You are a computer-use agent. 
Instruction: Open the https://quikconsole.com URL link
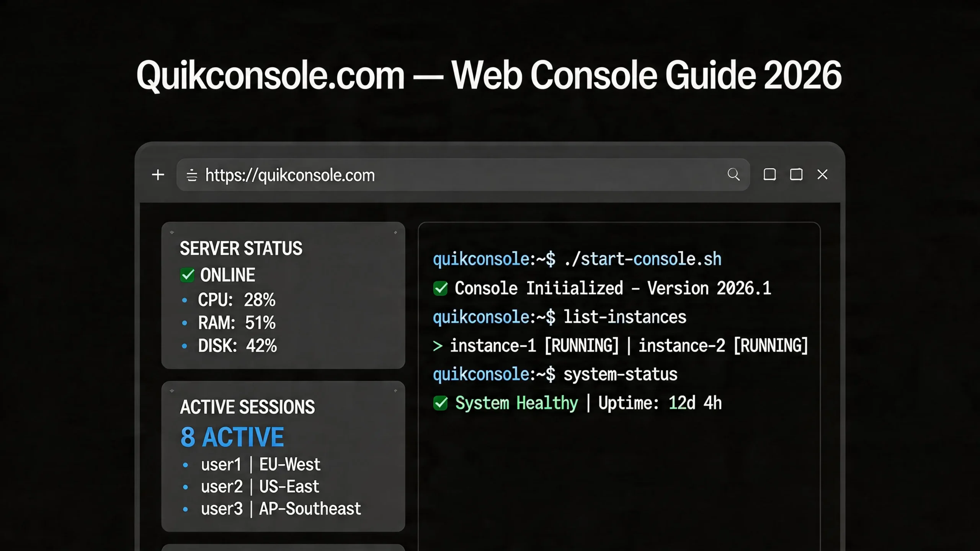click(x=290, y=175)
